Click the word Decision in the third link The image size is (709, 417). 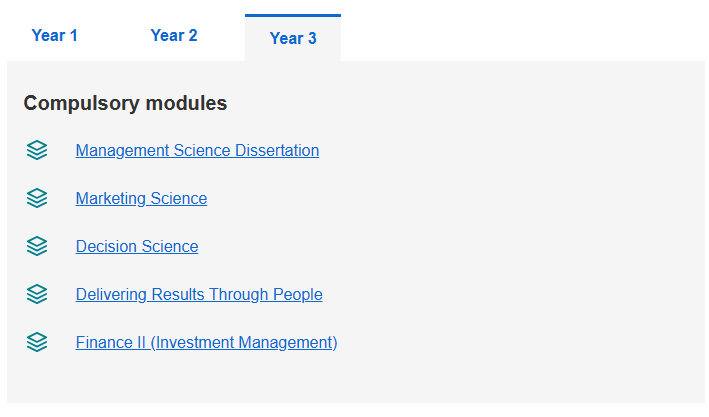tap(106, 246)
